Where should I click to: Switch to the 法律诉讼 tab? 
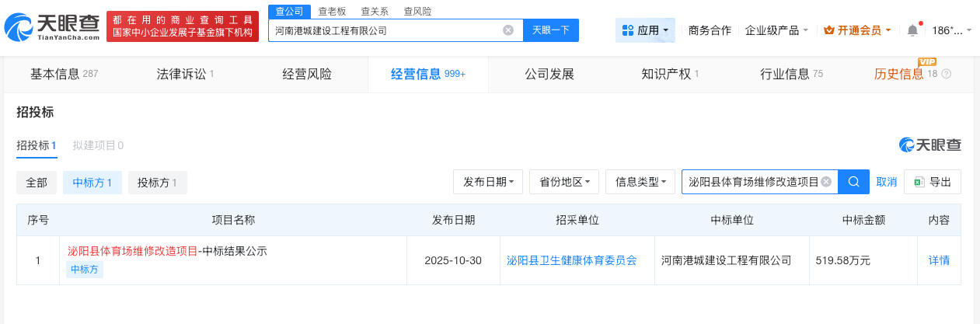point(185,74)
